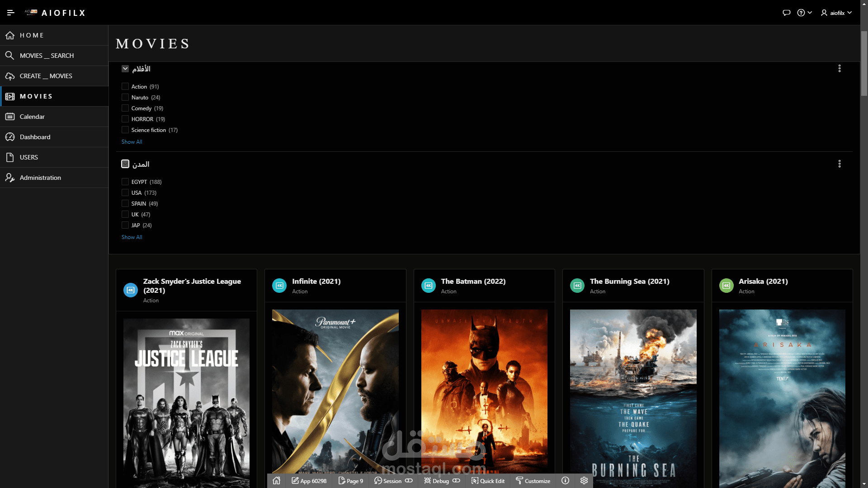
Task: Enable the EGYPT country filter checkbox
Action: [x=125, y=182]
